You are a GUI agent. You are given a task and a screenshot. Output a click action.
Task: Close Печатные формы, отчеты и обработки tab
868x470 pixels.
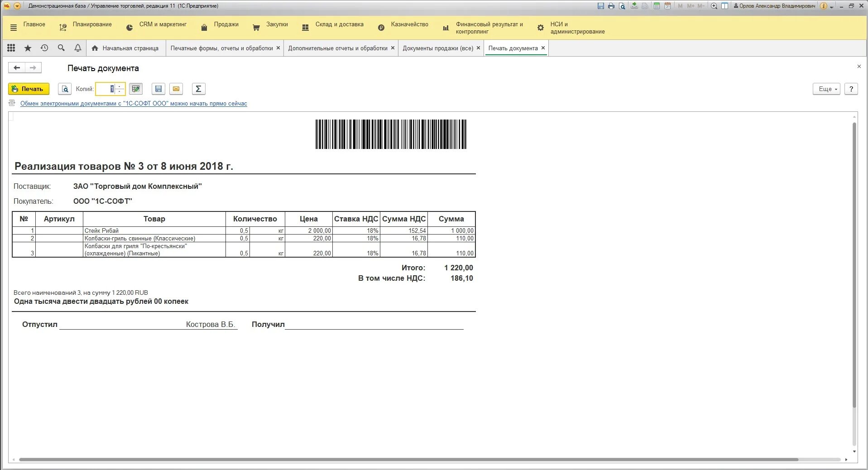(278, 48)
